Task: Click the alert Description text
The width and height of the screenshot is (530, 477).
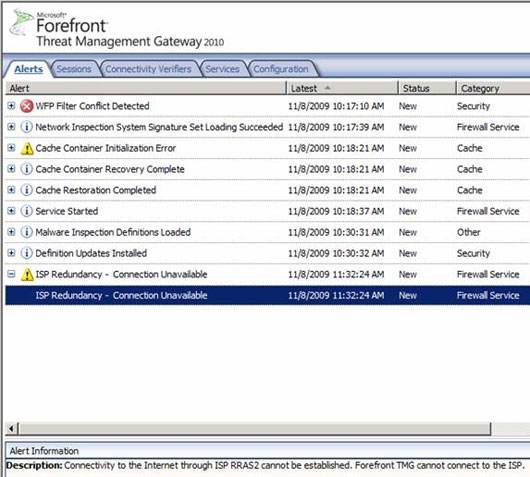Action: tap(265, 465)
